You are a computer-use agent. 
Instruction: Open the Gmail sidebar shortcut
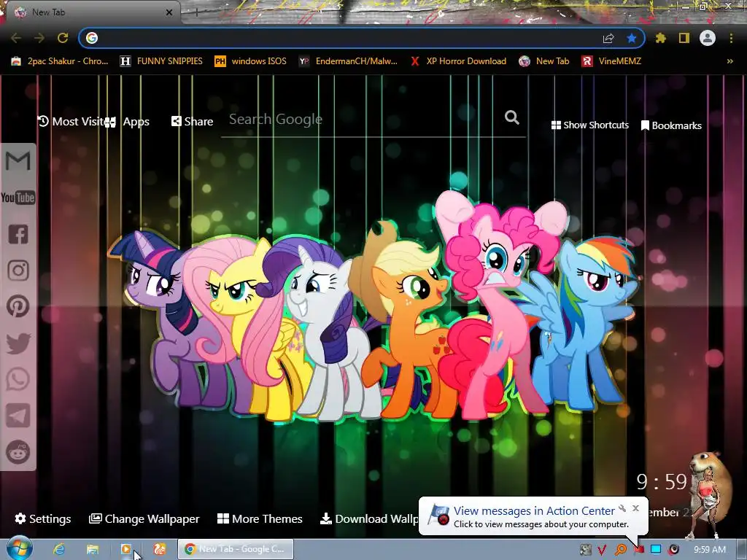[18, 161]
